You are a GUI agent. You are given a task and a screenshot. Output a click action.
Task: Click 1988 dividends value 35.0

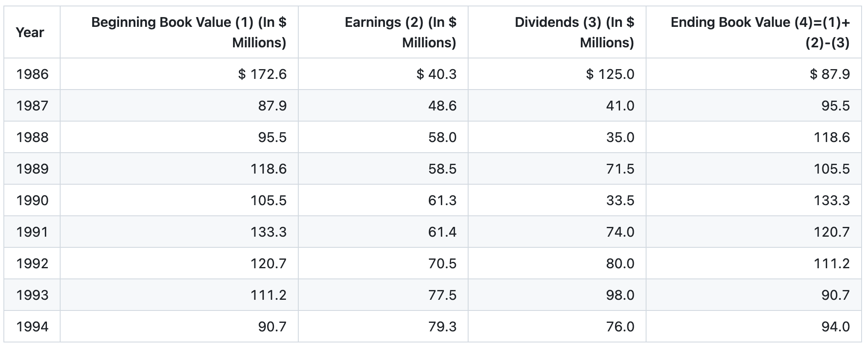(620, 137)
